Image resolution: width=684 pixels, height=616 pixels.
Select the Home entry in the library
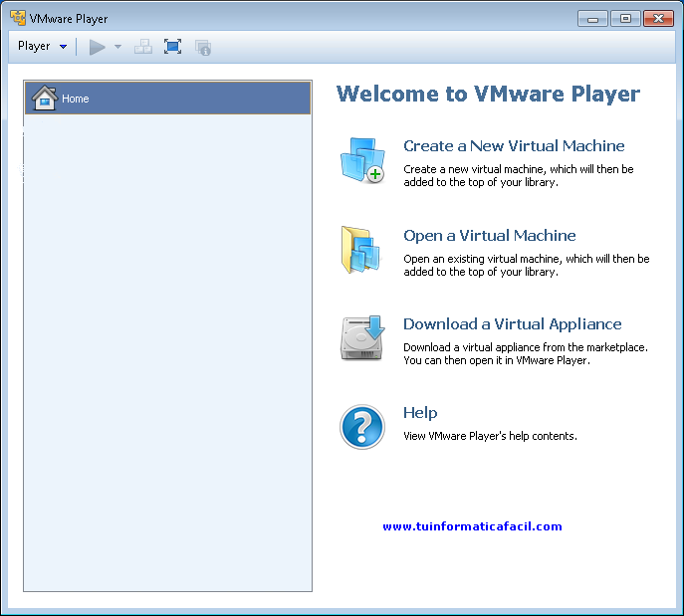pyautogui.click(x=168, y=99)
